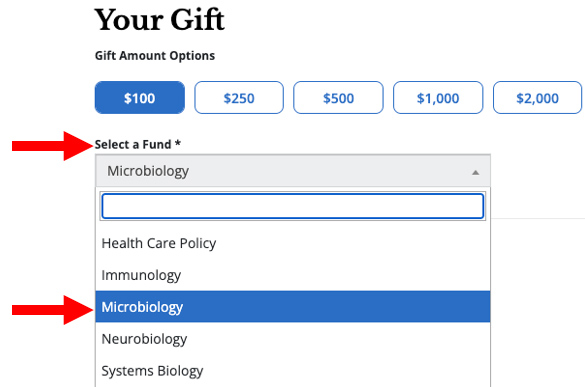The height and width of the screenshot is (387, 585).
Task: Select Health Care Policy fund option
Action: [x=293, y=243]
